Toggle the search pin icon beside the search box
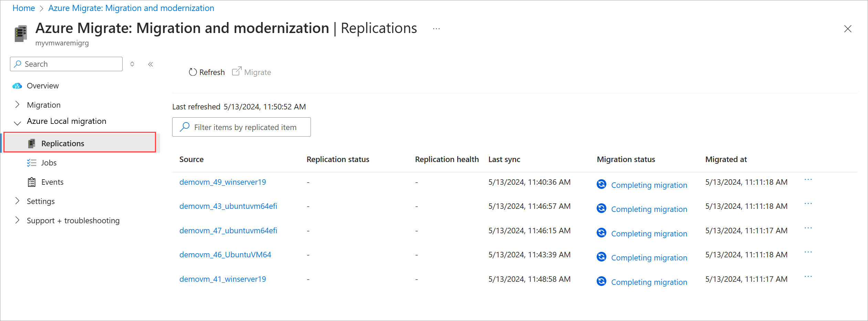The width and height of the screenshot is (868, 321). [132, 64]
